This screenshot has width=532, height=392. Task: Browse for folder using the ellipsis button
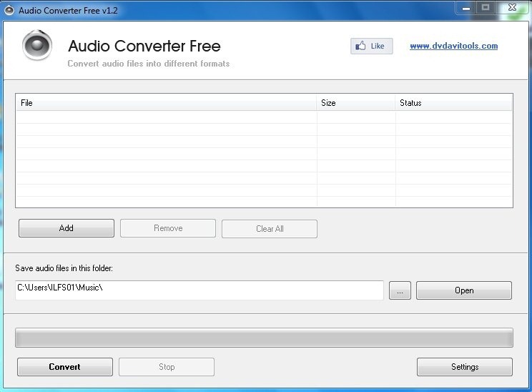pyautogui.click(x=400, y=290)
